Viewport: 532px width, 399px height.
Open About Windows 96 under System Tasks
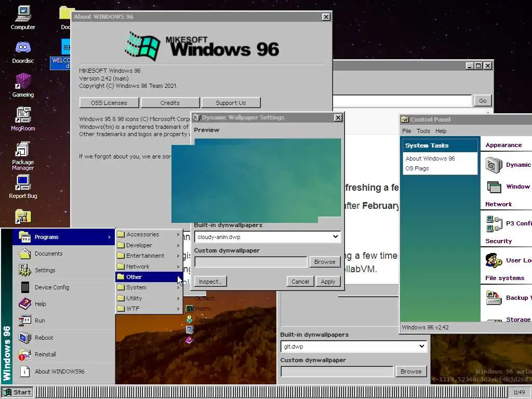point(430,158)
